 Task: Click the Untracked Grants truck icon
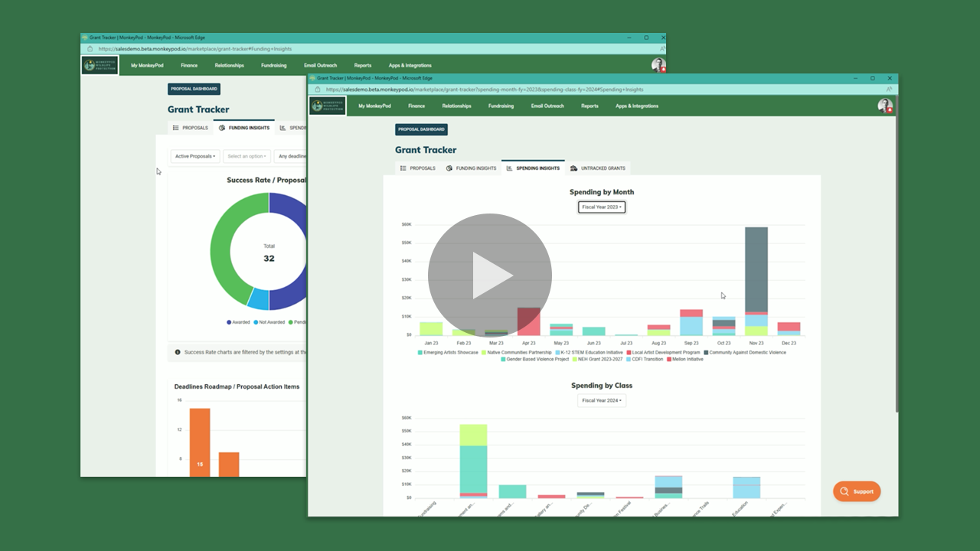(574, 168)
